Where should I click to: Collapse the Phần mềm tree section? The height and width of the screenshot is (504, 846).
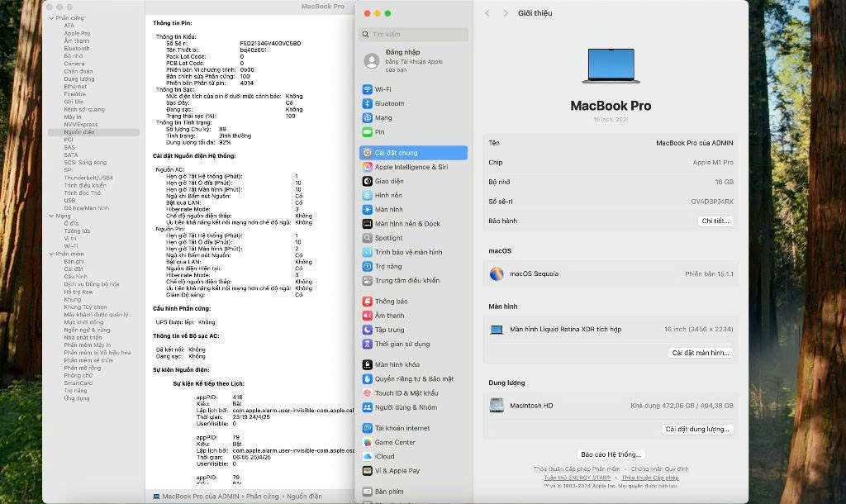point(52,254)
